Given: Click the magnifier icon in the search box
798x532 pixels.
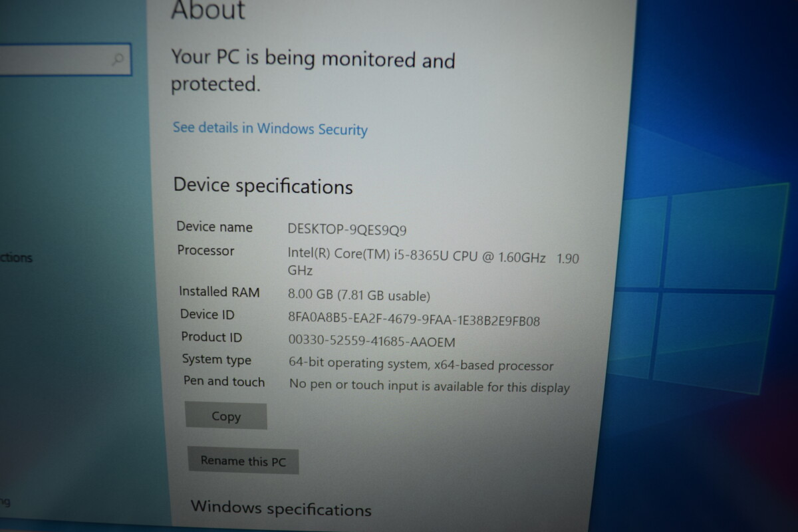Looking at the screenshot, I should click(x=117, y=60).
